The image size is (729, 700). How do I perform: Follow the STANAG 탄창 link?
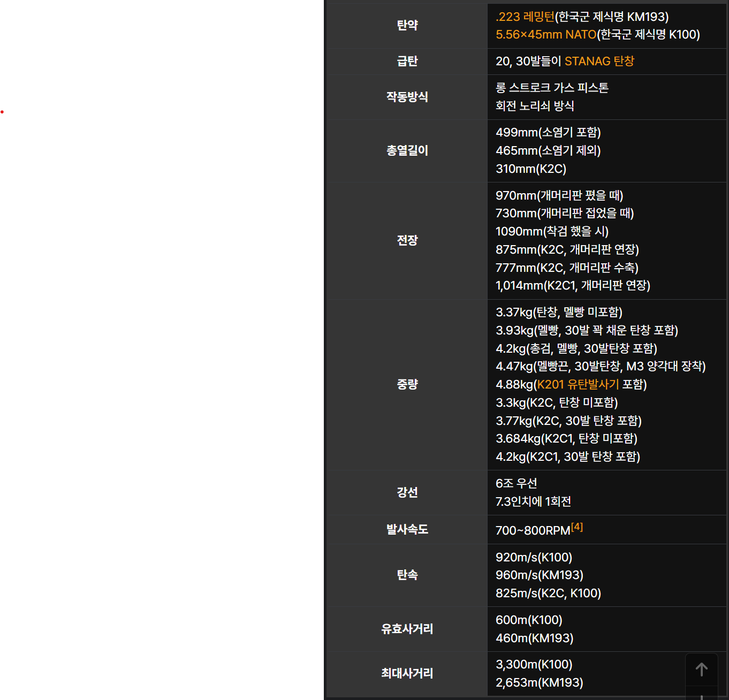(x=599, y=61)
